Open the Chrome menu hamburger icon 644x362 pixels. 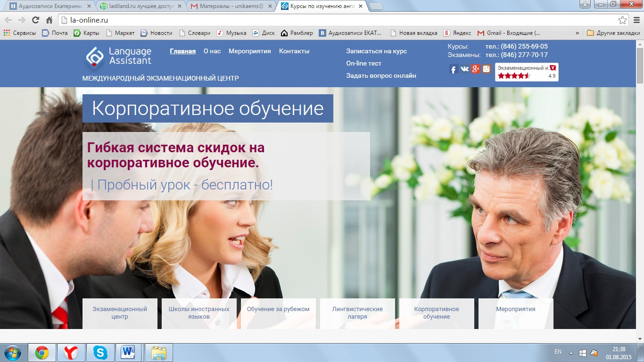coord(636,20)
